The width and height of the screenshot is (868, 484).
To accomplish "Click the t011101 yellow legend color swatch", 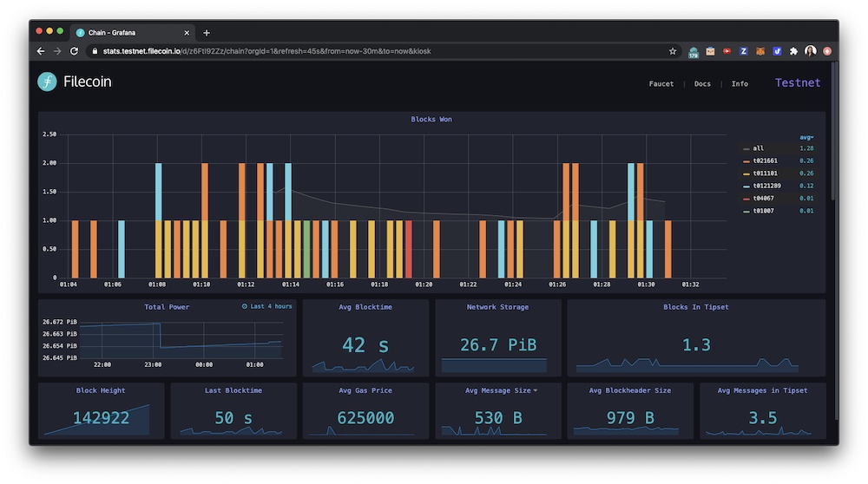I will coord(746,173).
